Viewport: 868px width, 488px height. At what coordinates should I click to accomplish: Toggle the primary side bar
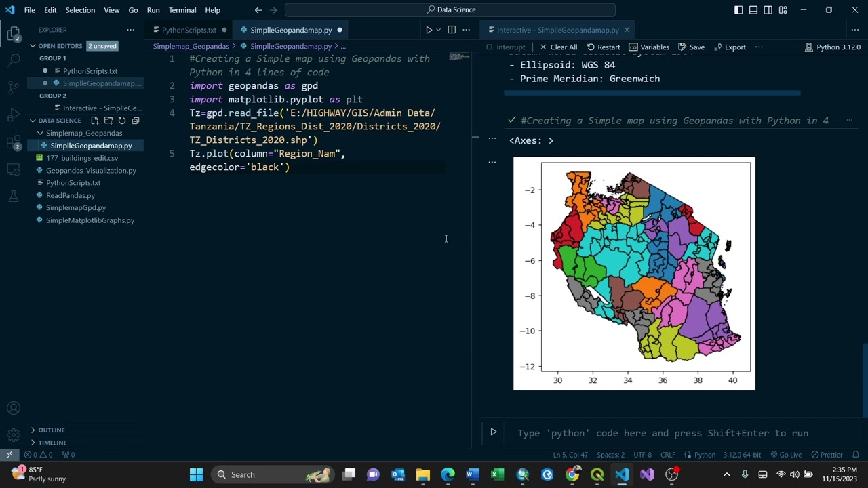coord(738,10)
